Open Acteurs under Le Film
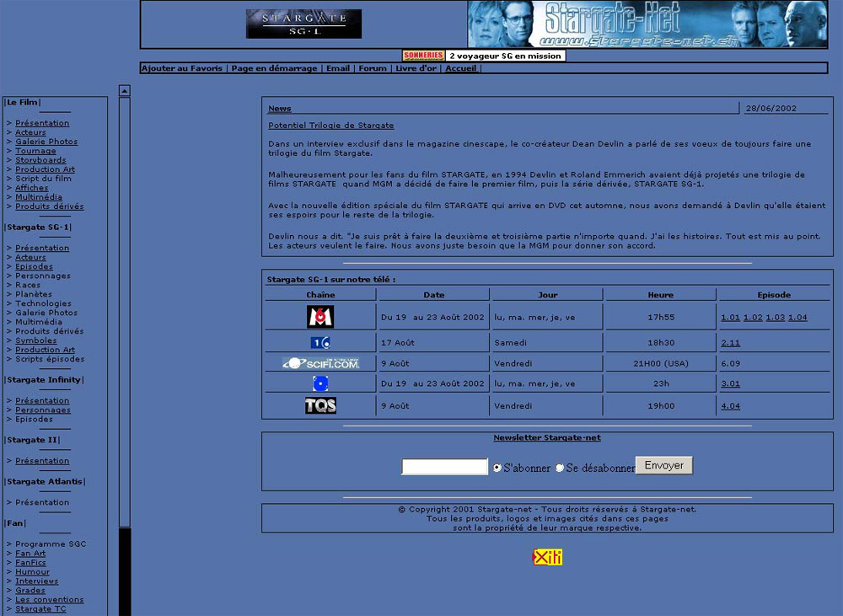 pos(30,132)
